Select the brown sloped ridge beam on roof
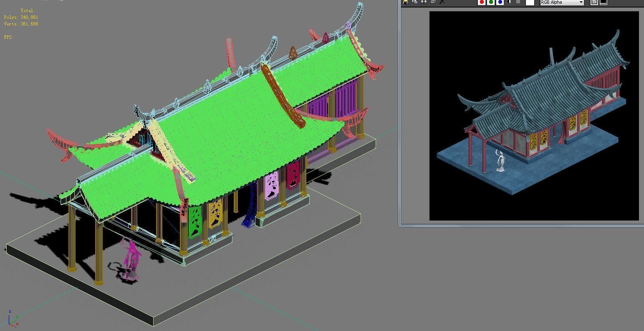 pyautogui.click(x=283, y=95)
